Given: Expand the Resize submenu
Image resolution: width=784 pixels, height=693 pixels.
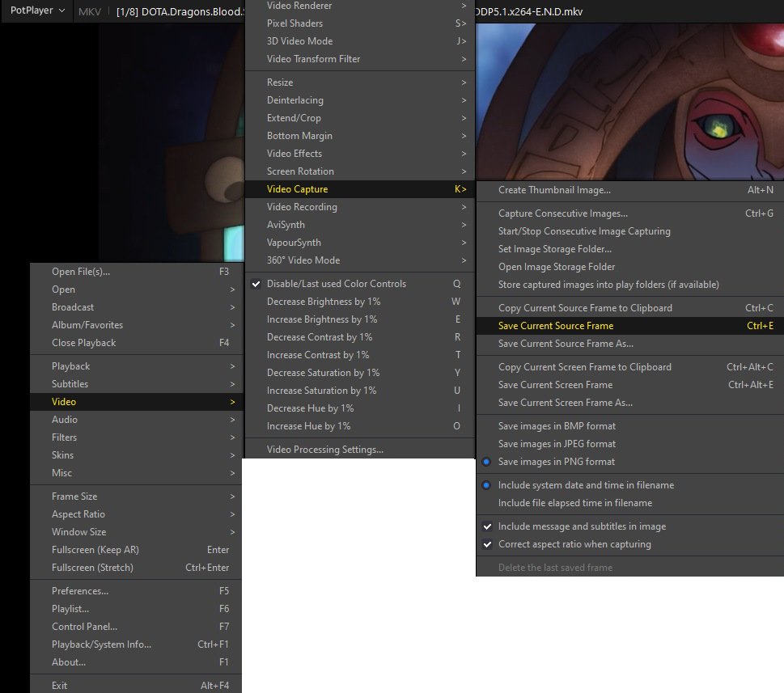Looking at the screenshot, I should pyautogui.click(x=359, y=82).
